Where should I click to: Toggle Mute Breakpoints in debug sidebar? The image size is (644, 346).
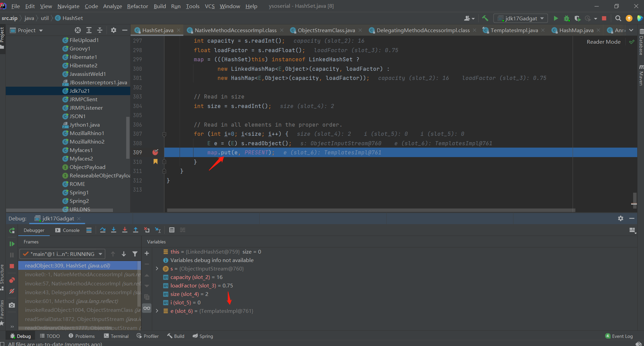pos(12,291)
